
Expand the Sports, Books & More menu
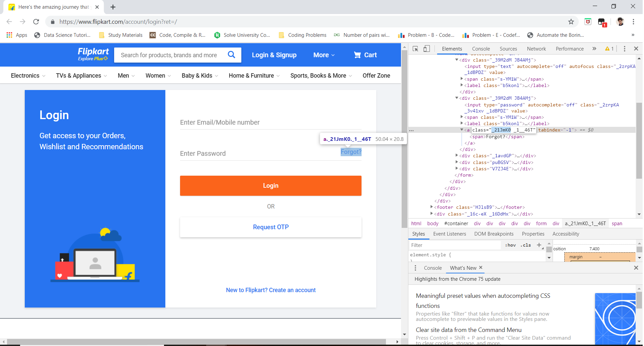(321, 76)
